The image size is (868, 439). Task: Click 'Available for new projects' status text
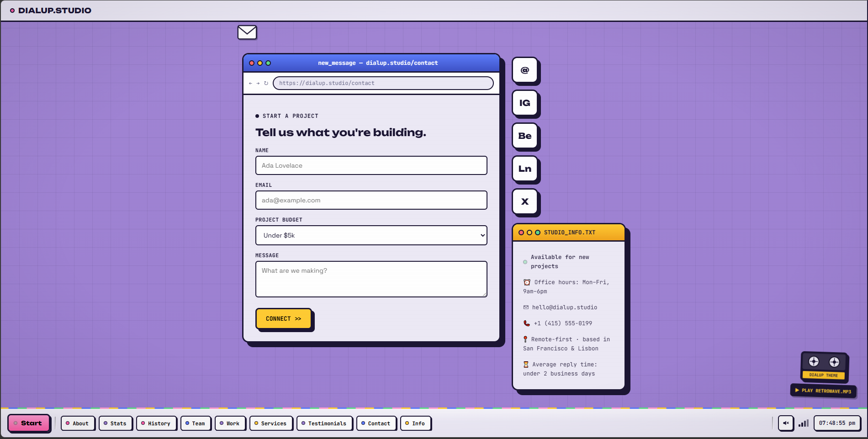(560, 262)
